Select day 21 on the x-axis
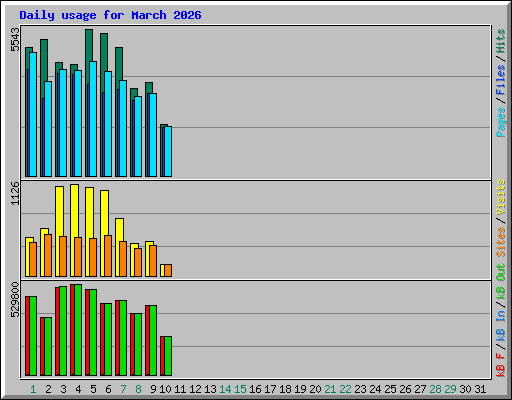This screenshot has height=400, width=512. point(330,389)
